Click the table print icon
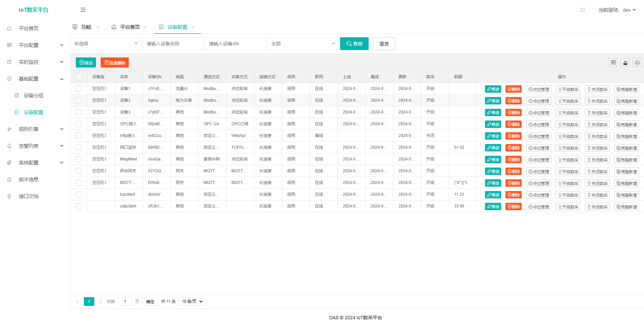Viewport: 644px width, 325px height. click(x=637, y=62)
